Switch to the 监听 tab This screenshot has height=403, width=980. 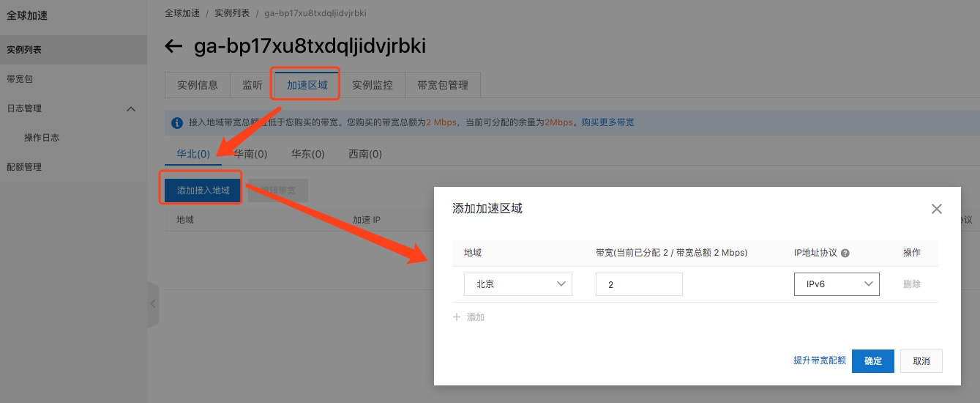[252, 85]
